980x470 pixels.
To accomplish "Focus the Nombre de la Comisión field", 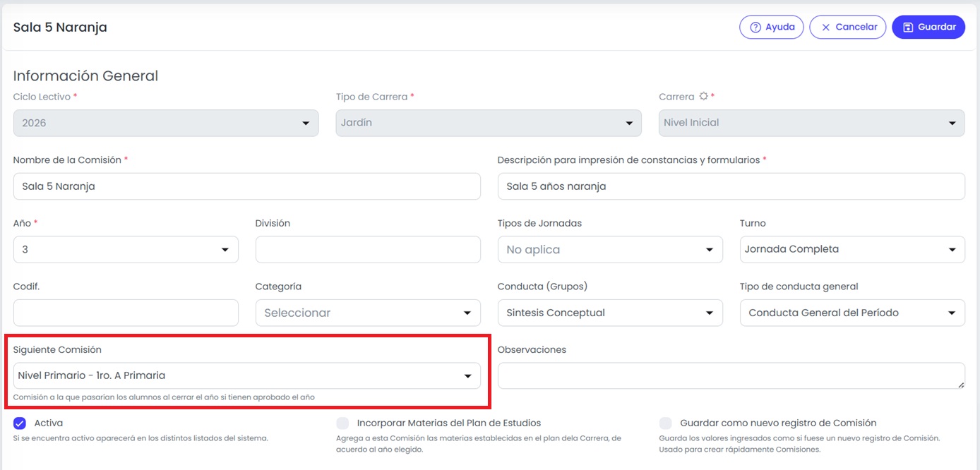I will pyautogui.click(x=247, y=186).
